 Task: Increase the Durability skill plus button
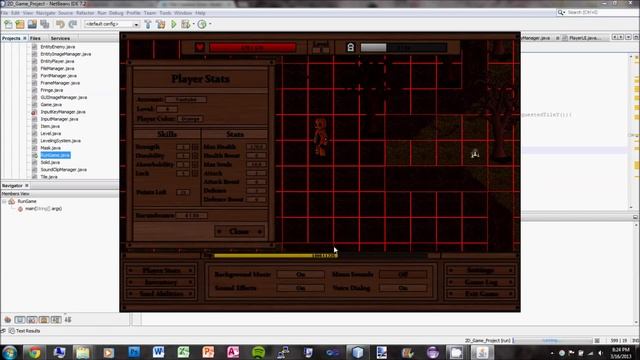point(195,156)
